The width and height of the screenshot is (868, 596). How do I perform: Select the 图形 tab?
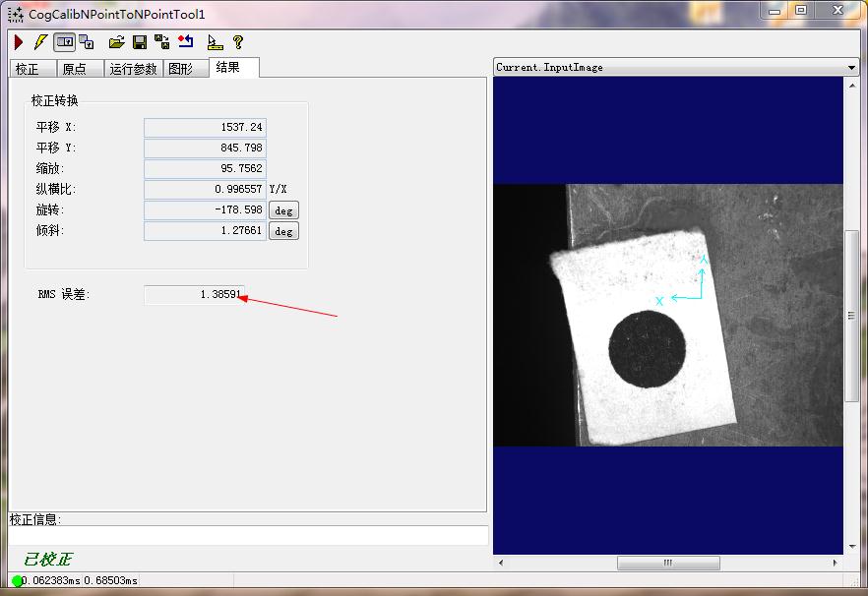click(x=181, y=69)
